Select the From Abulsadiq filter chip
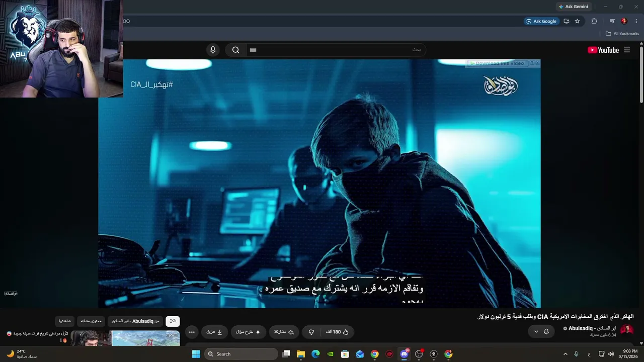The height and width of the screenshot is (362, 644). (x=135, y=321)
